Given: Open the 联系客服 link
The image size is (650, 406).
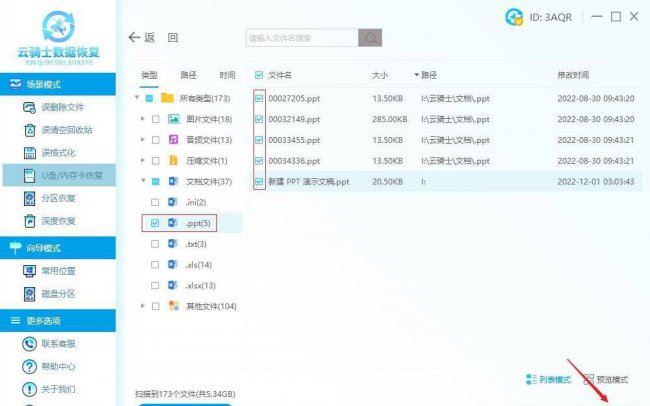Looking at the screenshot, I should pyautogui.click(x=58, y=344).
